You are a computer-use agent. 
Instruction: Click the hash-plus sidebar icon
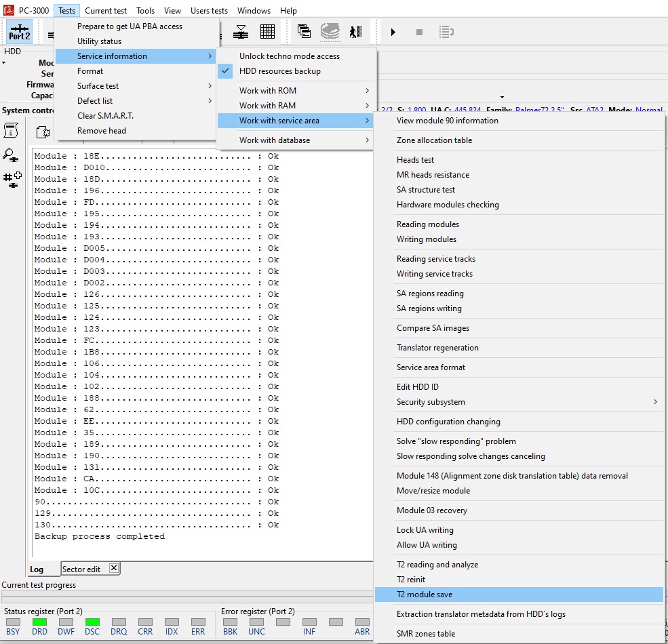click(12, 180)
